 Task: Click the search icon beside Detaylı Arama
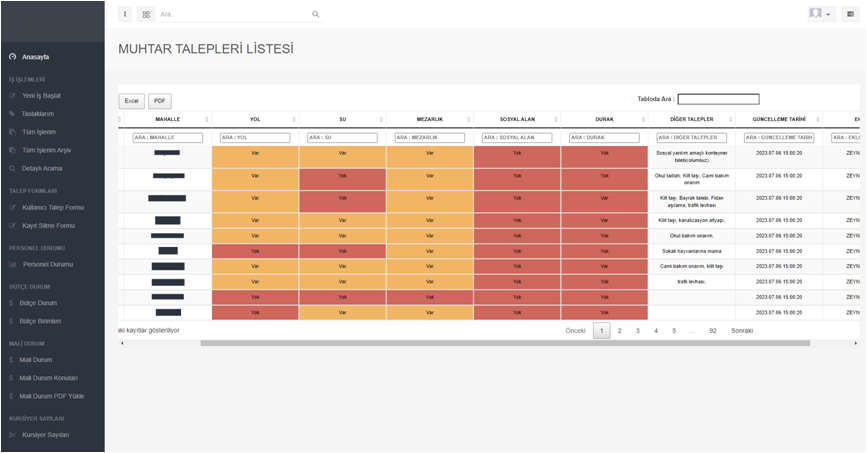[x=13, y=168]
